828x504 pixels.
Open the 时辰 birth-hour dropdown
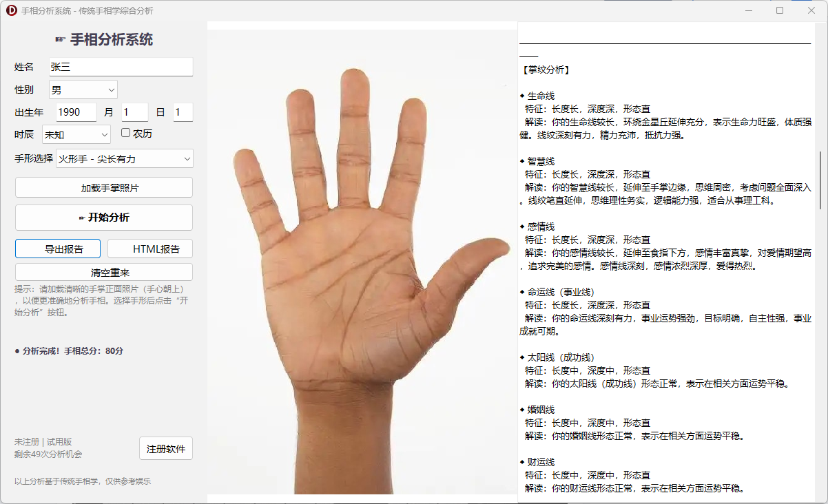(x=76, y=134)
